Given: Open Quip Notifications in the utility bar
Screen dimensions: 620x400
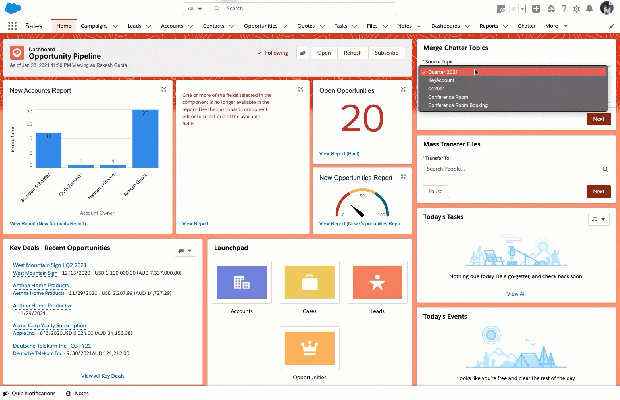Looking at the screenshot, I should pos(29,393).
